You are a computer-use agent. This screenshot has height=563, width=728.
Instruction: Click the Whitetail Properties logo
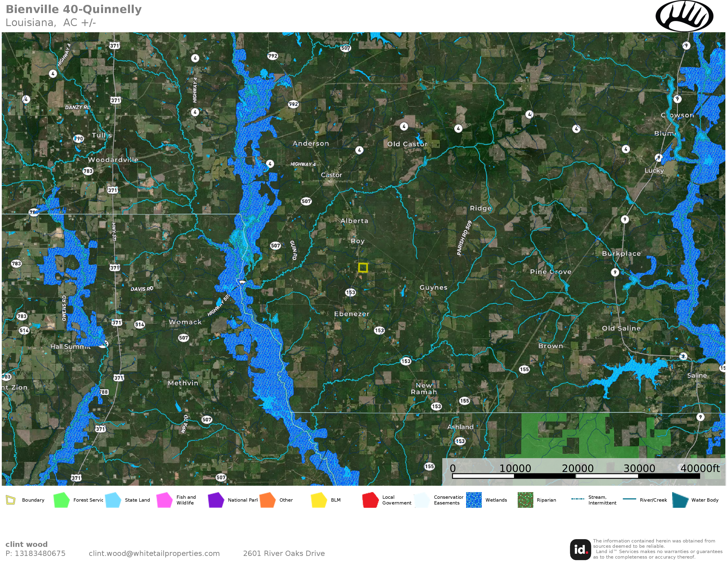click(x=684, y=16)
